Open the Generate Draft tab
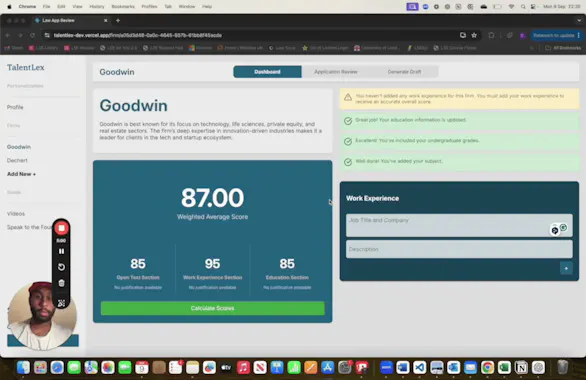The height and width of the screenshot is (380, 586). tap(404, 72)
